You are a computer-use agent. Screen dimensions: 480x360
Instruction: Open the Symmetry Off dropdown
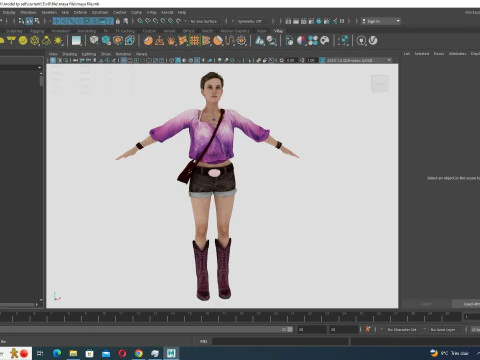[x=251, y=21]
